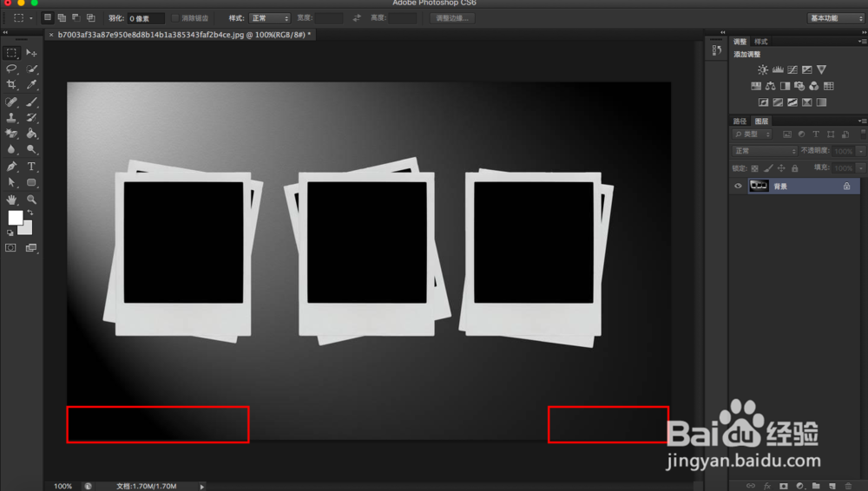Viewport: 868px width, 491px height.
Task: Select the Paint Bucket tool
Action: click(x=31, y=134)
